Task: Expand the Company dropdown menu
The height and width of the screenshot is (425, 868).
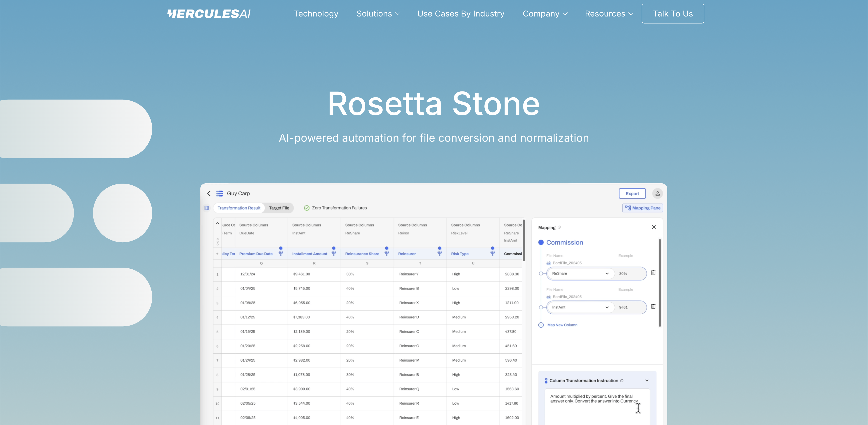Action: click(545, 14)
